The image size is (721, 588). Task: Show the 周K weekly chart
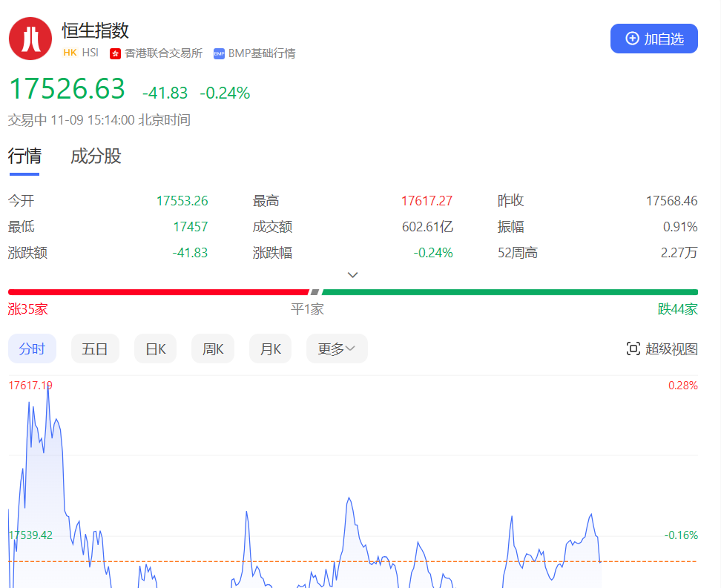[213, 348]
